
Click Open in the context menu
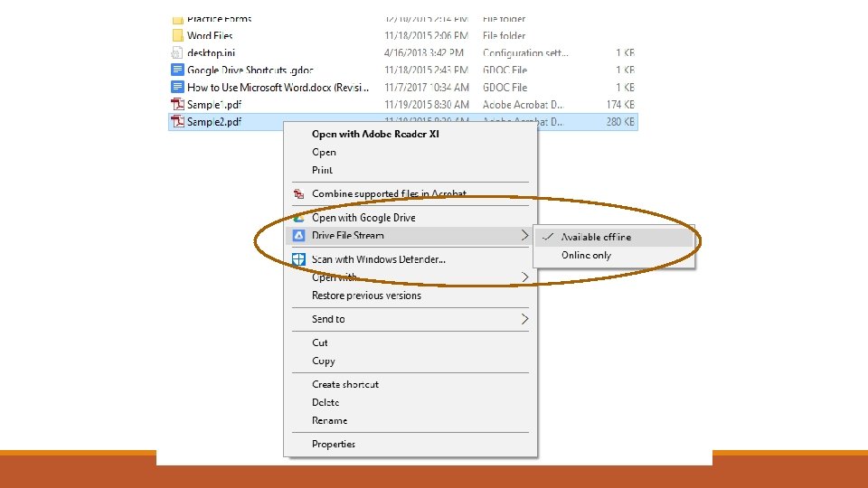point(324,152)
